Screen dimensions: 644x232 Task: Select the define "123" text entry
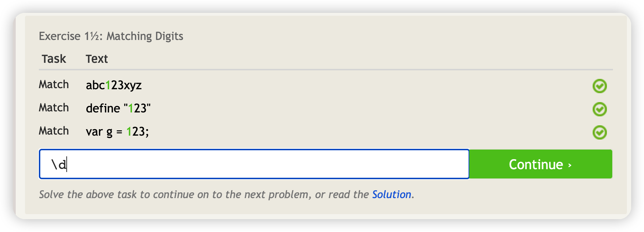pyautogui.click(x=118, y=108)
